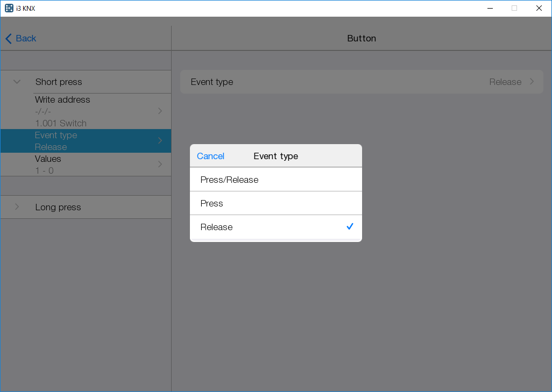Click chevron on highlighted Event type row
Viewport: 552px width, 392px height.
tap(160, 141)
